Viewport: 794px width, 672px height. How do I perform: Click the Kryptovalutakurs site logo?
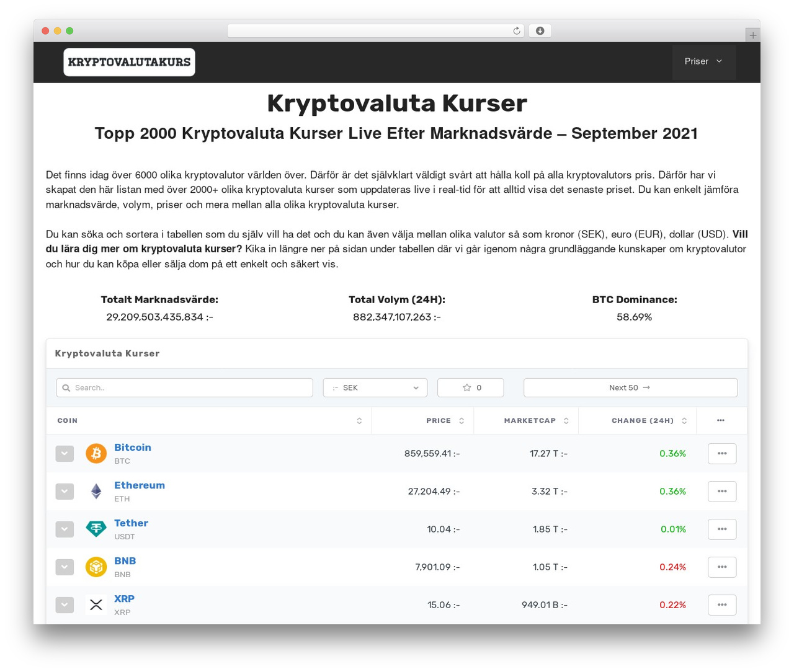click(x=129, y=62)
